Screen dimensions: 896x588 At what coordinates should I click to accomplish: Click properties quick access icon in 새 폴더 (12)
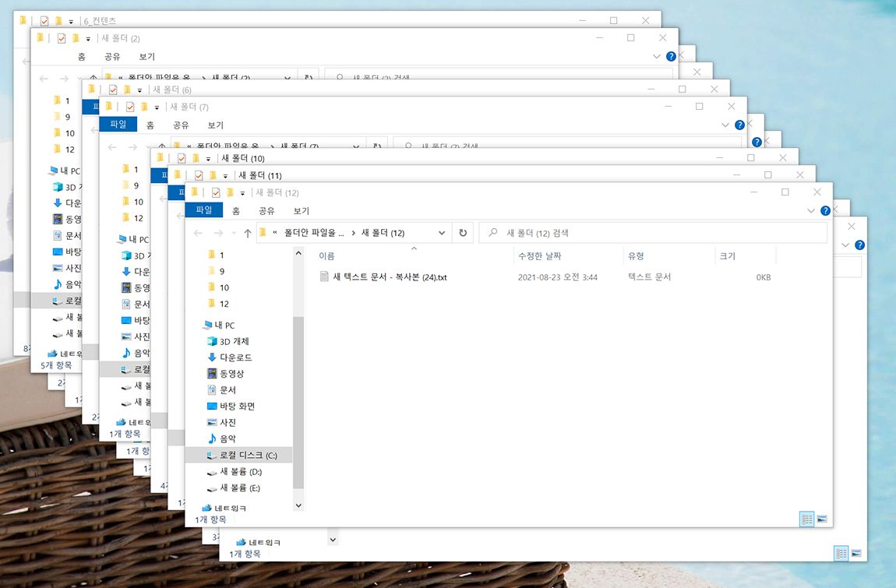[215, 192]
